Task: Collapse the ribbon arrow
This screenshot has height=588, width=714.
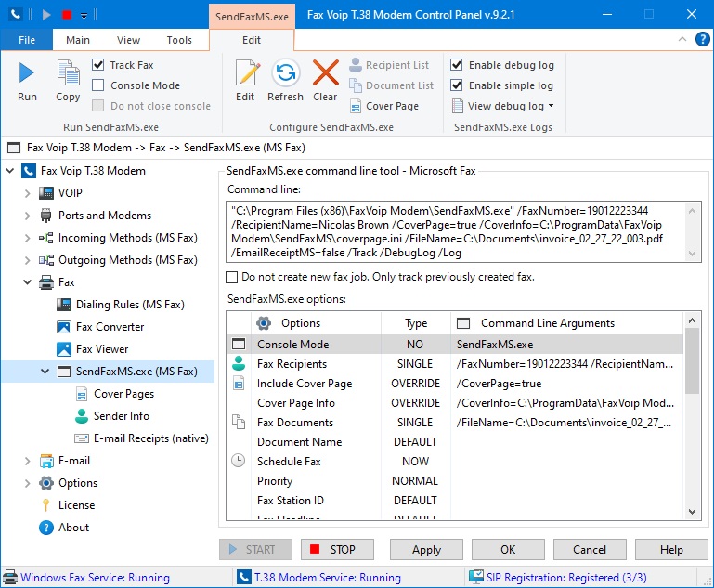Action: 682,39
